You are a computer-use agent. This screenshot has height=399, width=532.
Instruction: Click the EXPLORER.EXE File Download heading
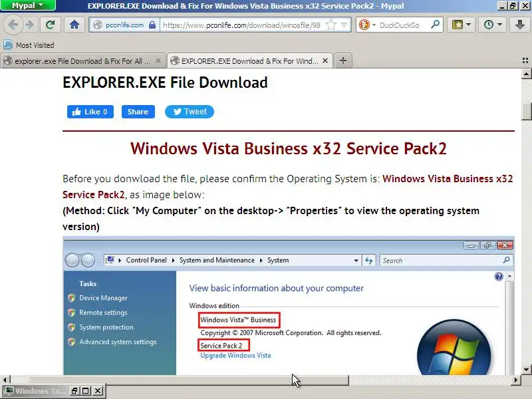(165, 82)
